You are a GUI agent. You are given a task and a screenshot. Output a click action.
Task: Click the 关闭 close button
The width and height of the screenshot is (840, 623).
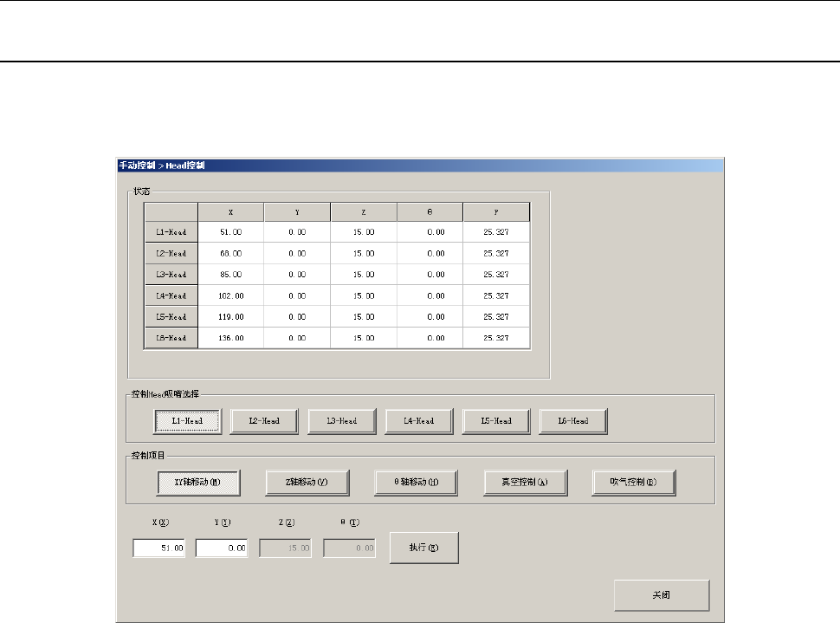(x=662, y=596)
